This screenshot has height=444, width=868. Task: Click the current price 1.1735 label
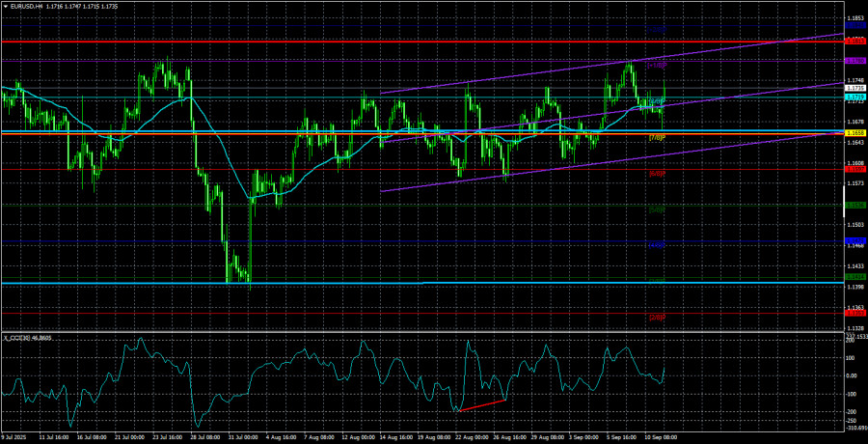coord(854,88)
